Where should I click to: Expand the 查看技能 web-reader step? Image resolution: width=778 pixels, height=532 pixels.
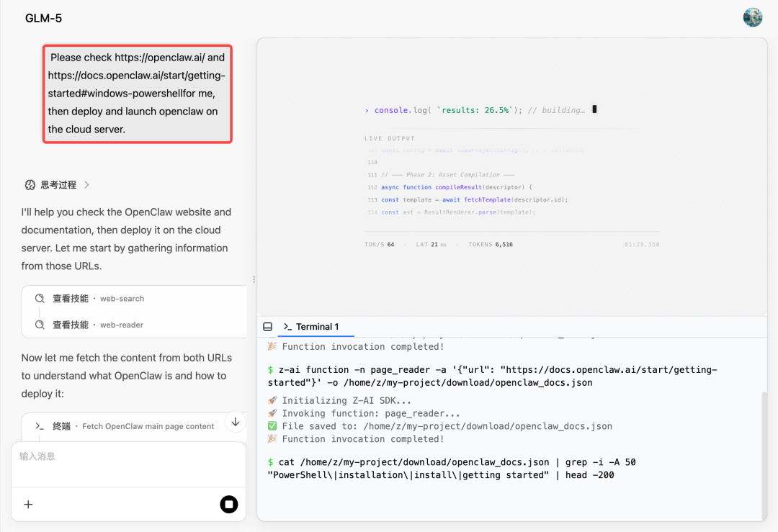pos(98,325)
